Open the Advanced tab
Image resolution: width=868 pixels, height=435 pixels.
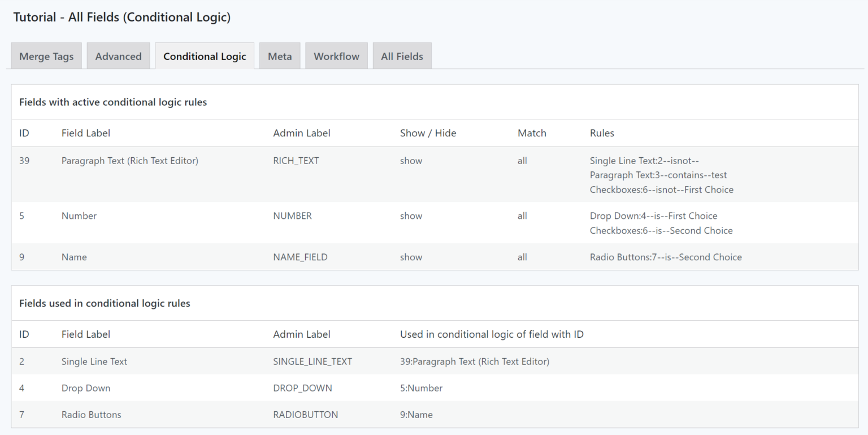[x=118, y=55]
